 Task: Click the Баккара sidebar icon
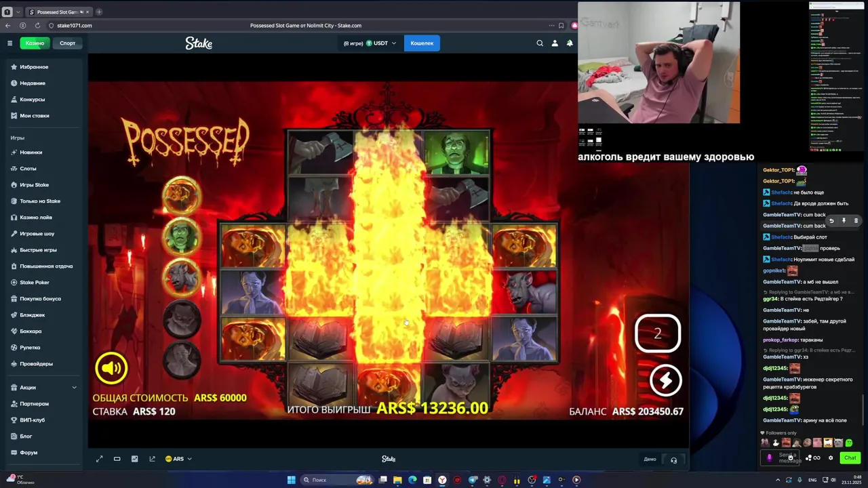click(x=14, y=331)
